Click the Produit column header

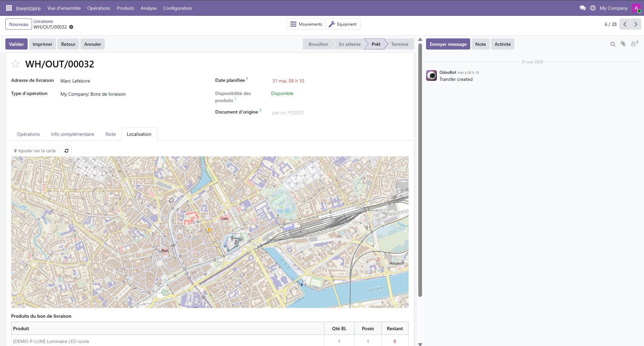pos(167,328)
